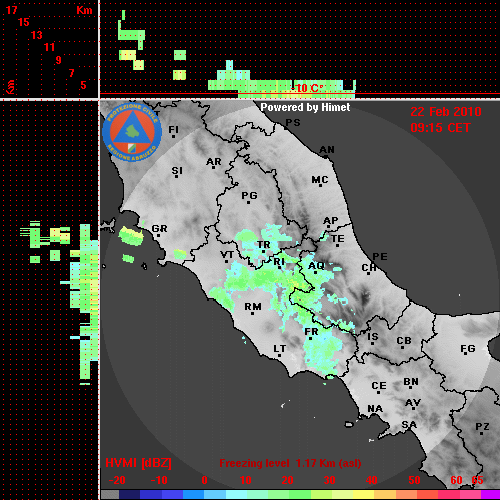Image resolution: width=500 pixels, height=500 pixels.
Task: Select the PE city label
Action: 380,257
